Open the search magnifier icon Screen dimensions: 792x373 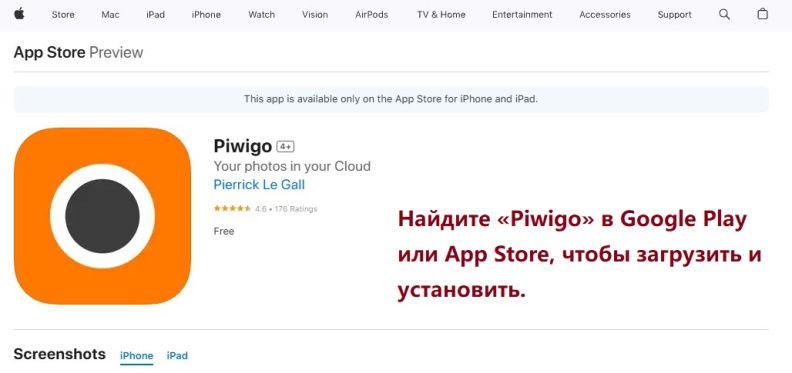coord(724,15)
